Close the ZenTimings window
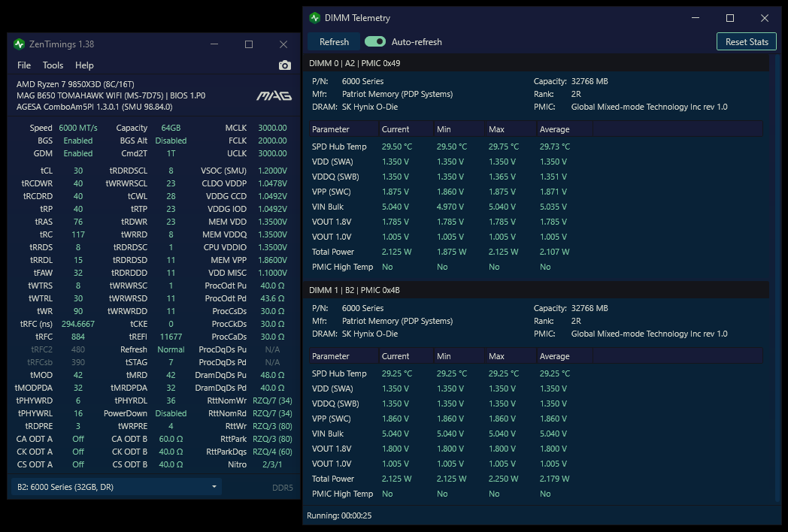This screenshot has width=788, height=532. coord(283,44)
